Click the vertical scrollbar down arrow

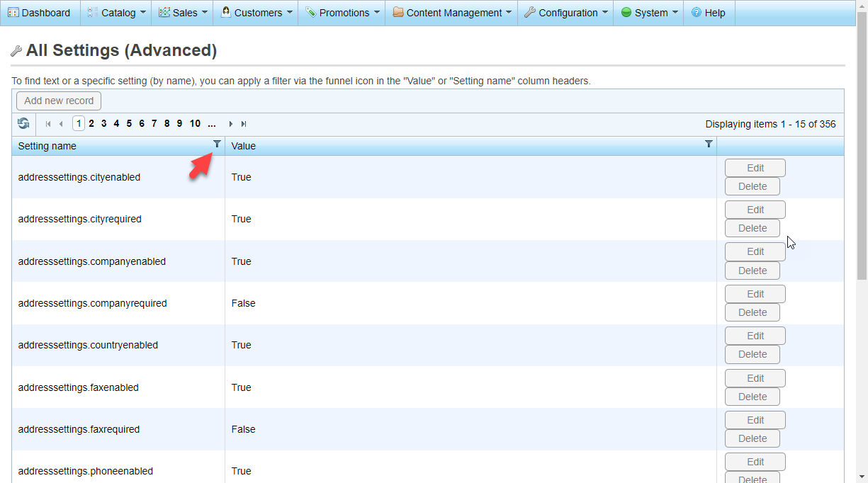point(862,476)
